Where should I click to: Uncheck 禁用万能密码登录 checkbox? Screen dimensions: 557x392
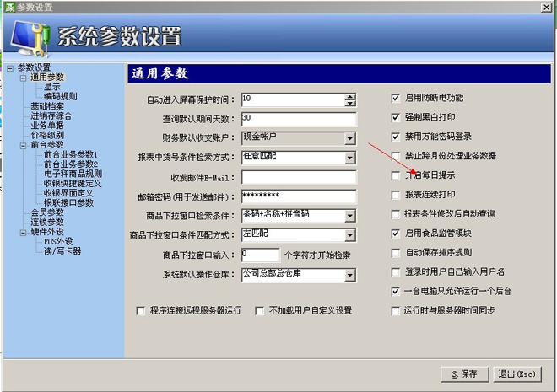395,137
